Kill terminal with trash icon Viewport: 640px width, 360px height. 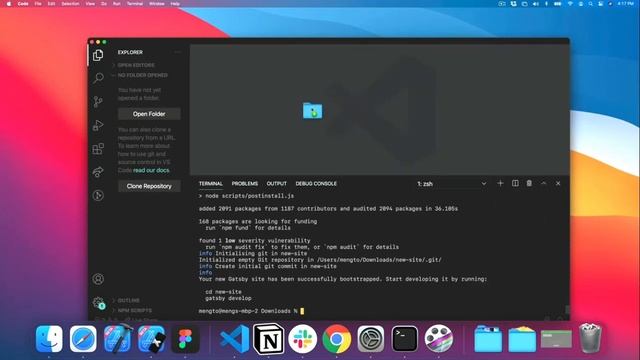[529, 183]
